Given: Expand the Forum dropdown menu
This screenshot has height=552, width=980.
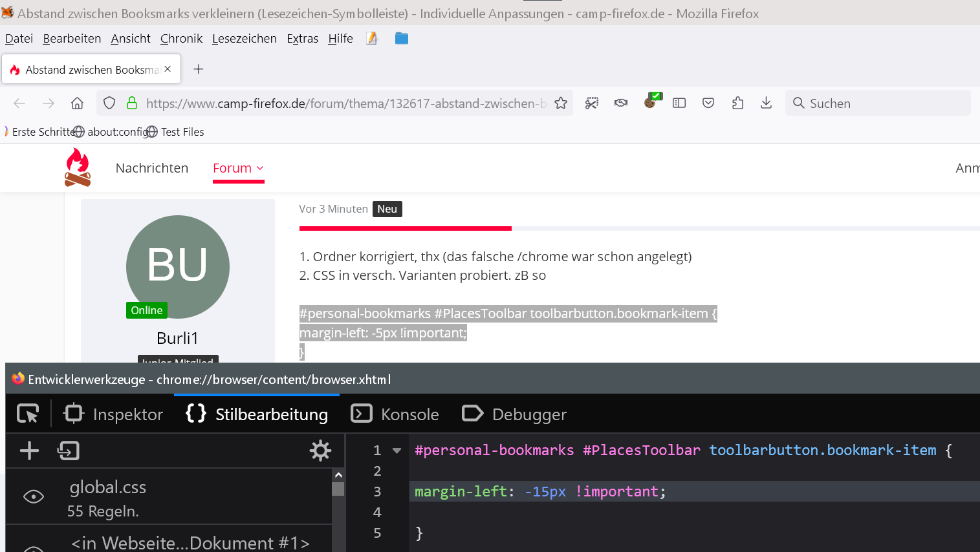Looking at the screenshot, I should pyautogui.click(x=238, y=168).
